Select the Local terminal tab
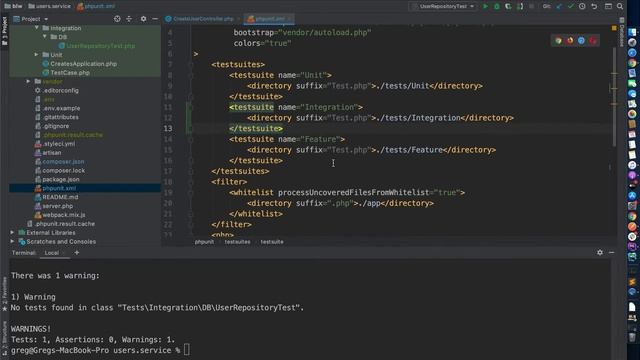 (52, 253)
